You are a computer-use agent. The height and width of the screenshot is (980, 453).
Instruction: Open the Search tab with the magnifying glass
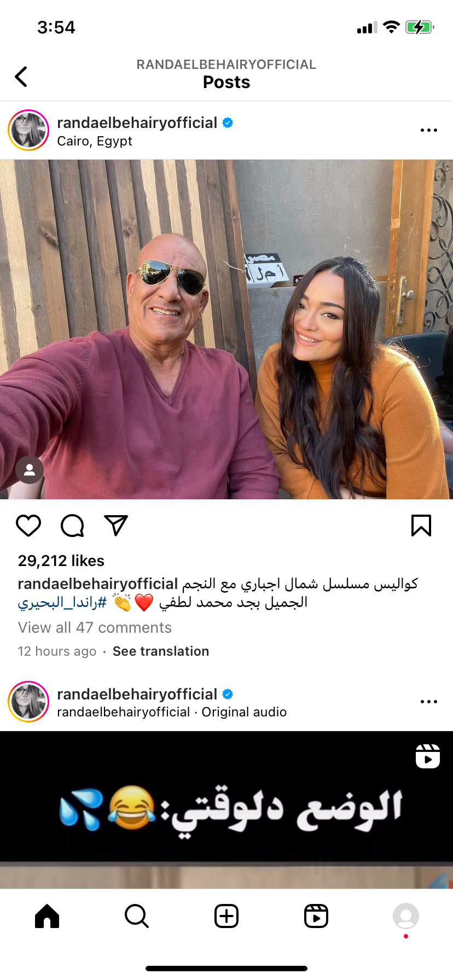(137, 916)
